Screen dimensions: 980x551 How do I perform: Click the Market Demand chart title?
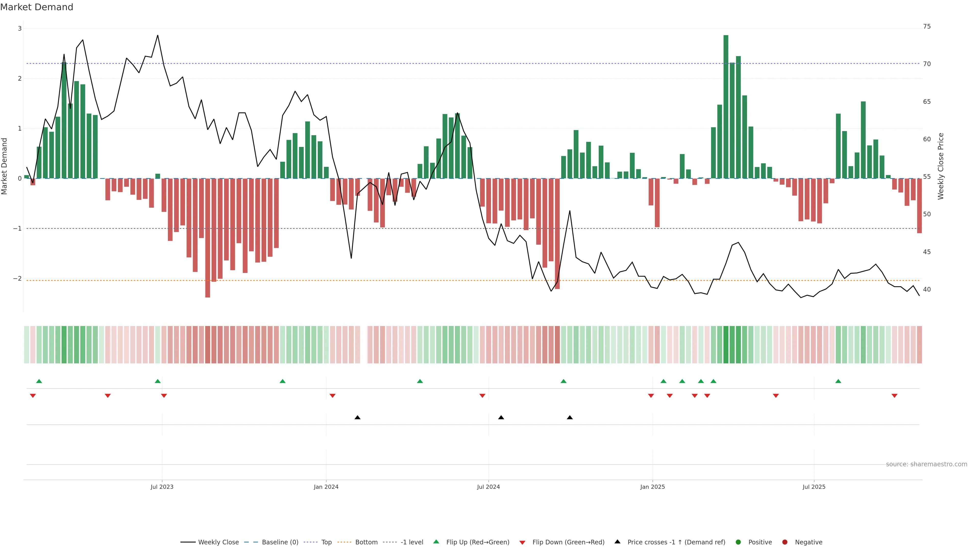36,7
